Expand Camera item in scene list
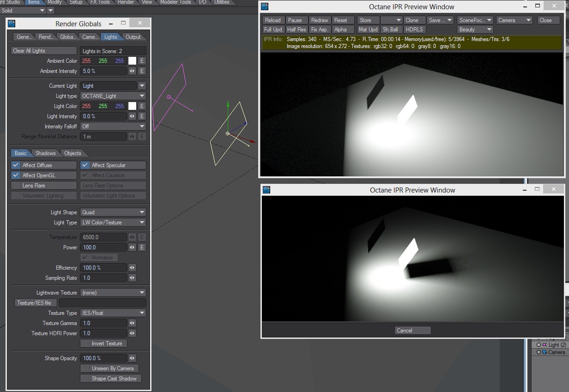The width and height of the screenshot is (569, 392). tap(539, 352)
